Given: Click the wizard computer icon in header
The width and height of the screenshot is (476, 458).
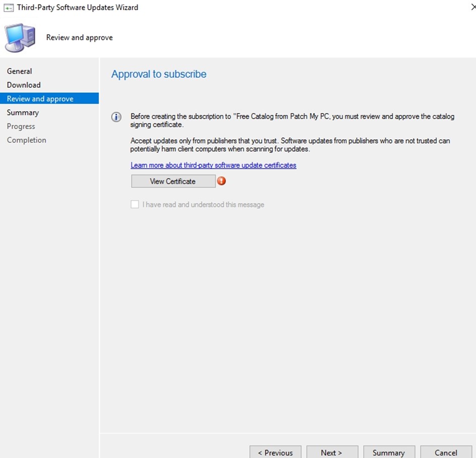Looking at the screenshot, I should coord(20,38).
